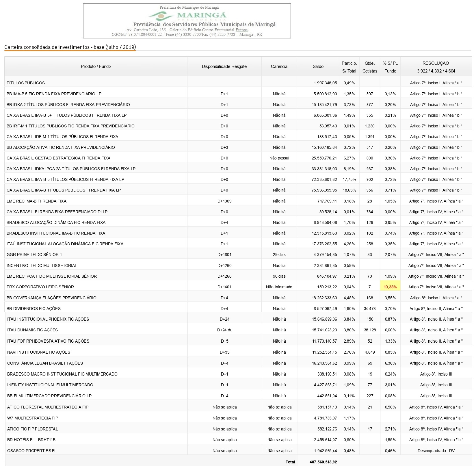This screenshot has width=476, height=466.
Task: Select the Carência column header
Action: (279, 66)
